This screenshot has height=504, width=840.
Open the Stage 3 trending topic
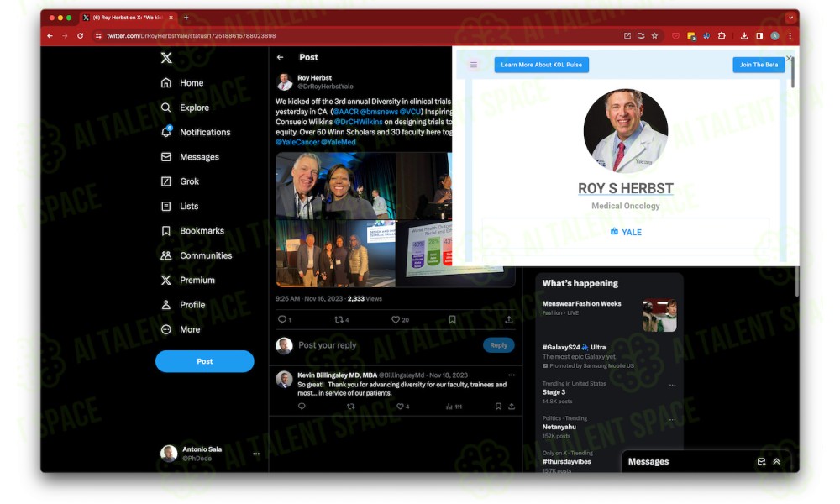pyautogui.click(x=554, y=392)
